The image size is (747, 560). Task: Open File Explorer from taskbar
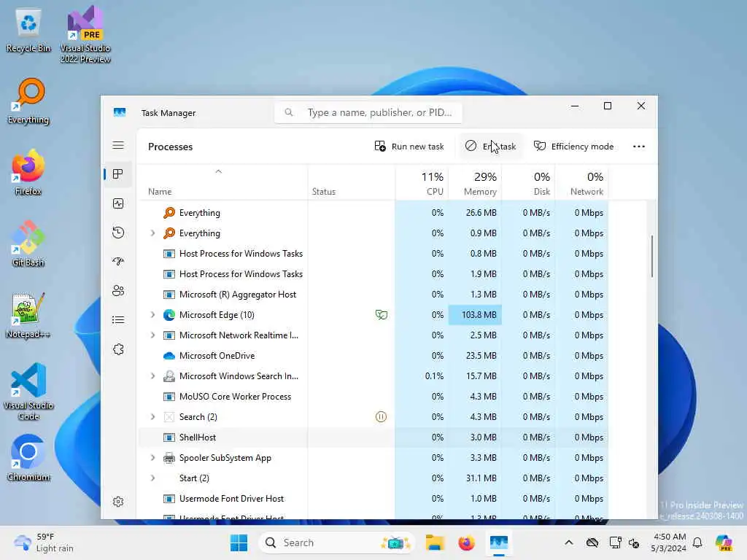pyautogui.click(x=435, y=542)
